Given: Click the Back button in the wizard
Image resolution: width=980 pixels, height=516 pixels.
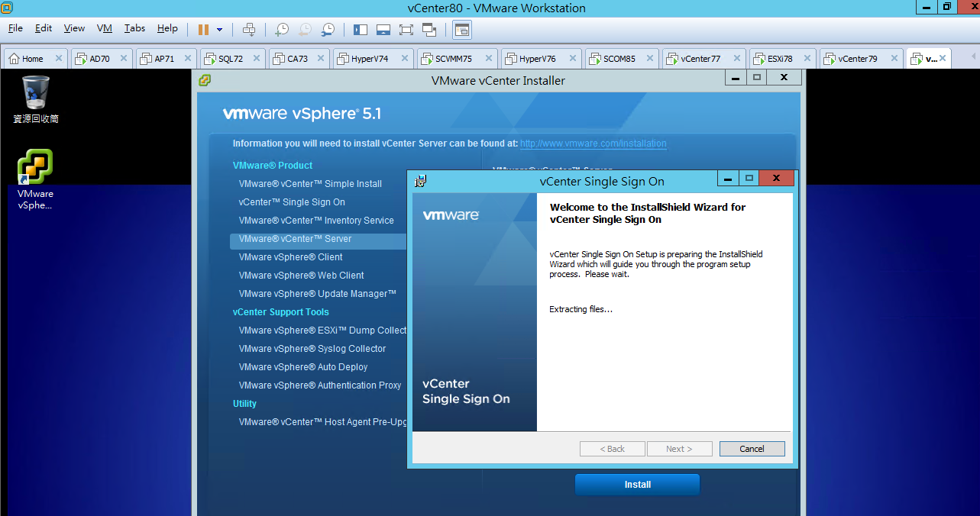Looking at the screenshot, I should (x=612, y=449).
